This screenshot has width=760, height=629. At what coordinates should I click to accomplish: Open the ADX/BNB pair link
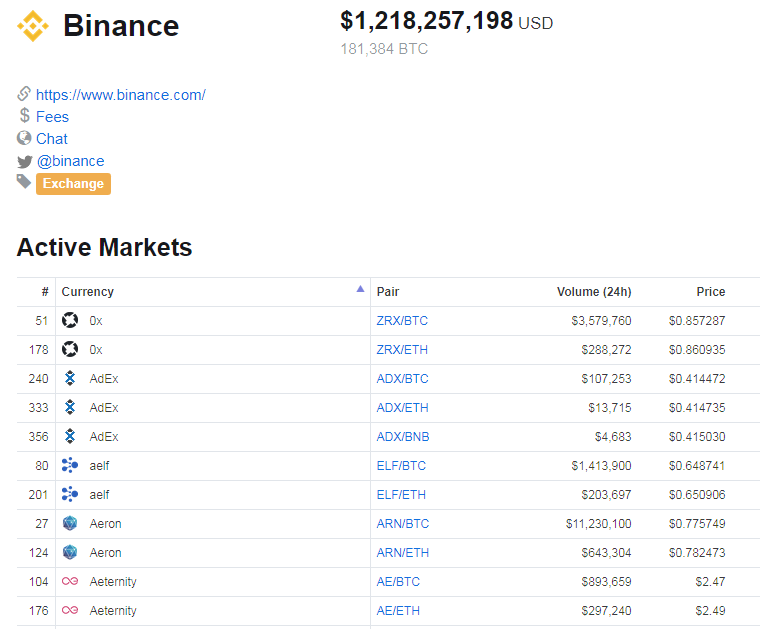(403, 437)
